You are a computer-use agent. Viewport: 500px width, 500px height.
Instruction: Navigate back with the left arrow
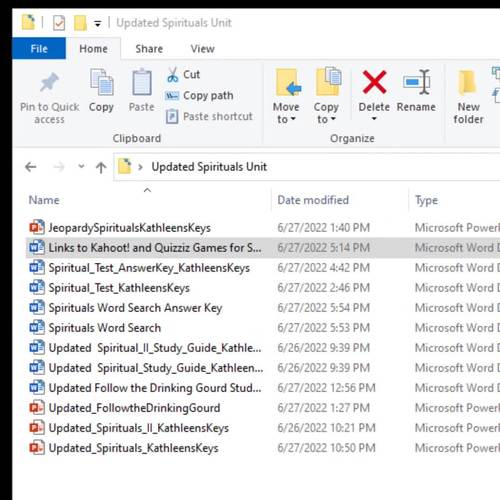coord(31,167)
